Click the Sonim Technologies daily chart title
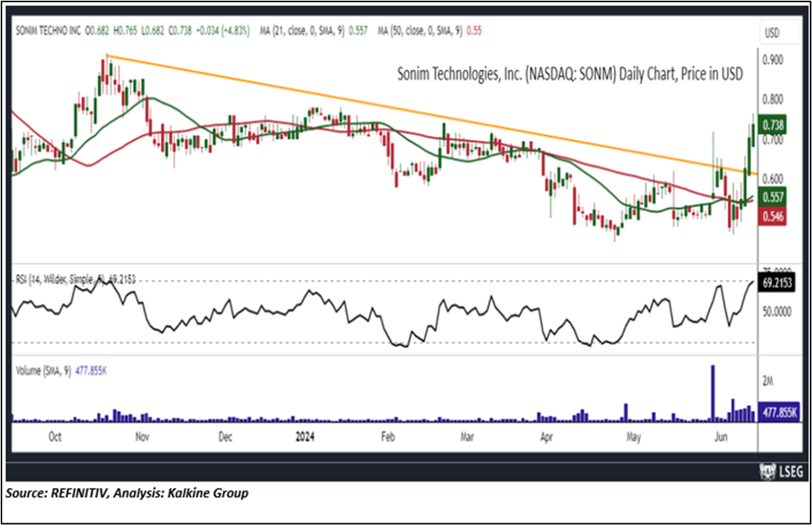Viewport: 812px width, 525px height. 570,74
